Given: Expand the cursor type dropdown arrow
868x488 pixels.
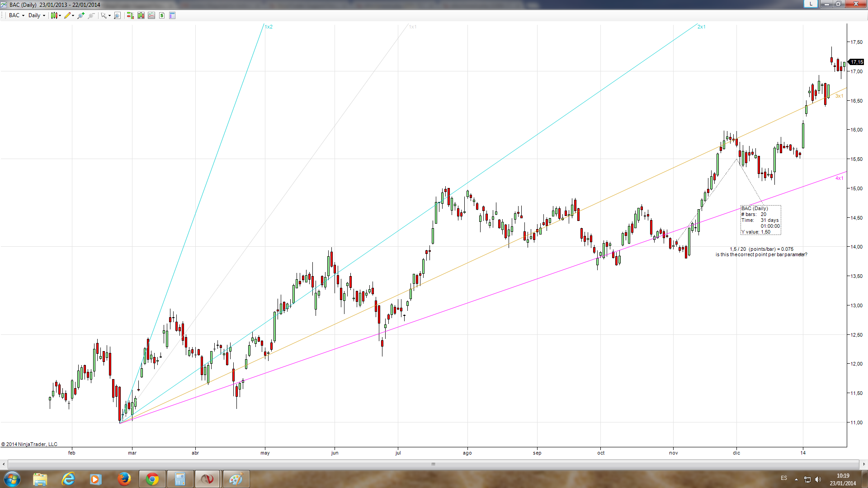Looking at the screenshot, I should pos(109,16).
